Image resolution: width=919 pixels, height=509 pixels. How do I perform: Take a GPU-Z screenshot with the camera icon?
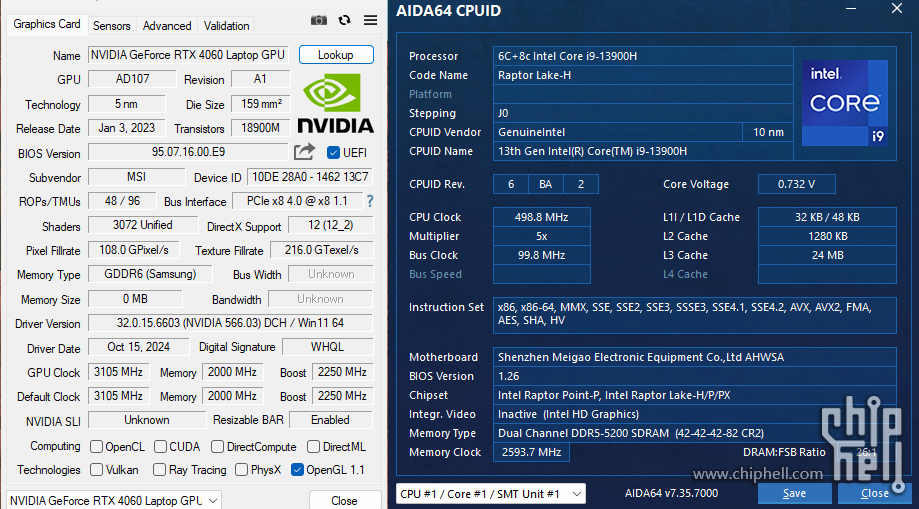click(319, 21)
